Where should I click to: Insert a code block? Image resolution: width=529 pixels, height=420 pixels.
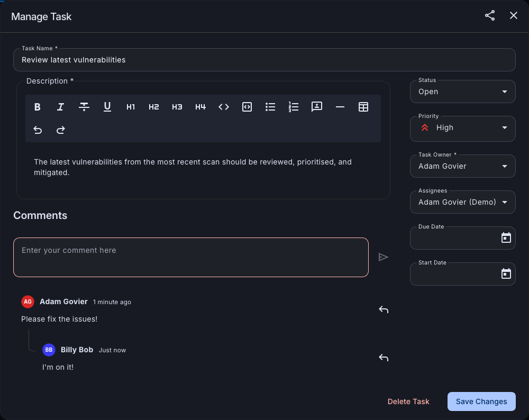(x=247, y=107)
